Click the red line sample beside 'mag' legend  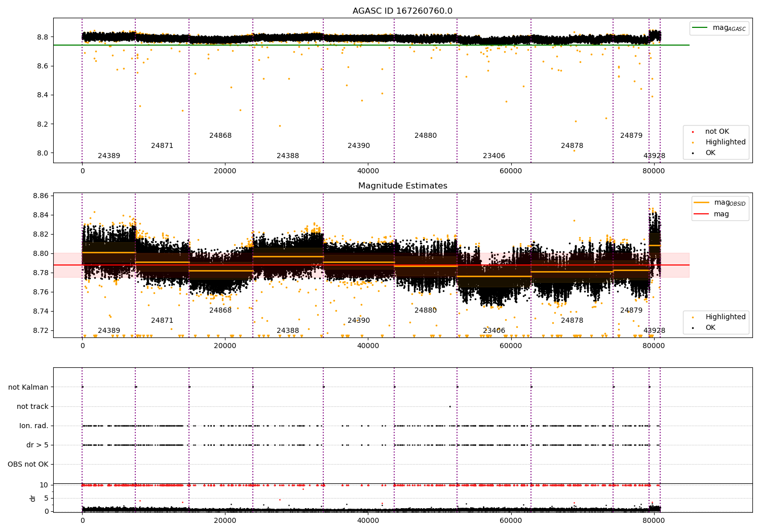click(x=702, y=214)
